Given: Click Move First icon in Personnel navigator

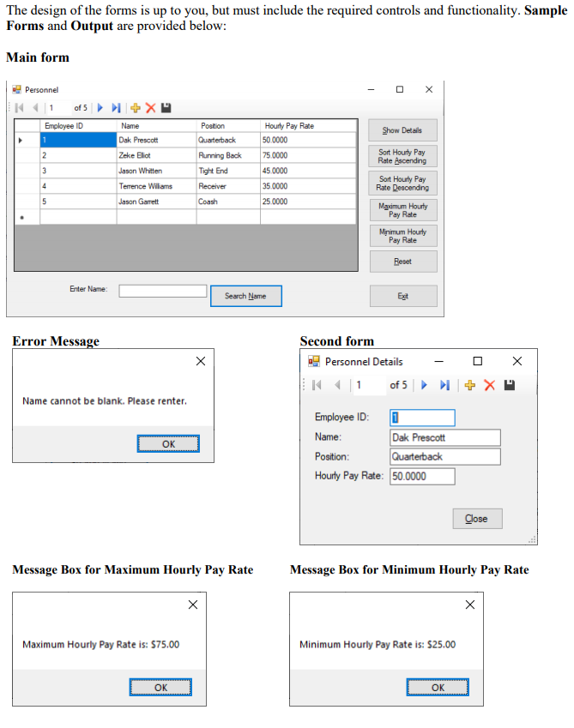Looking at the screenshot, I should click(x=19, y=108).
